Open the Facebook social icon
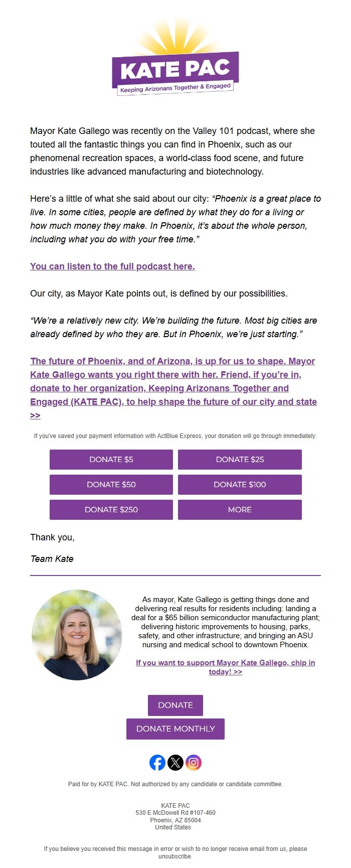 (x=157, y=763)
